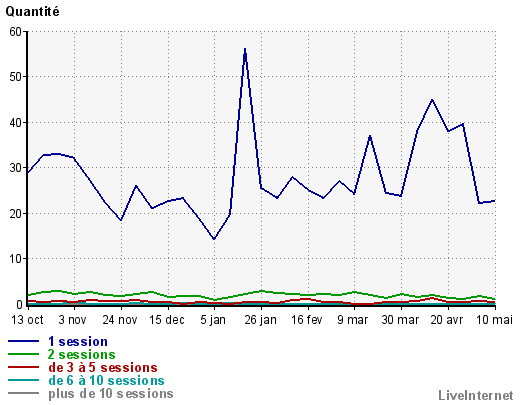
Task: Select 'plus de 10 sessions' legend text
Action: point(111,394)
